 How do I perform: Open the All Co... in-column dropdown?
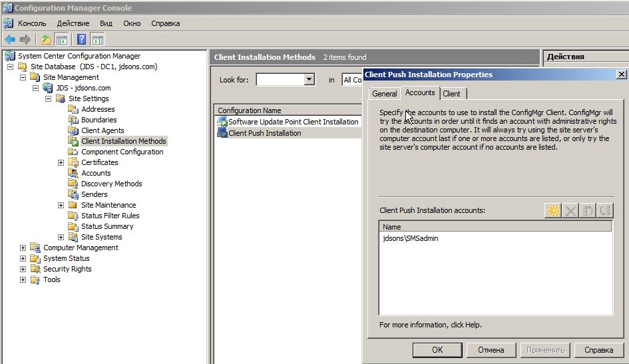coord(352,79)
